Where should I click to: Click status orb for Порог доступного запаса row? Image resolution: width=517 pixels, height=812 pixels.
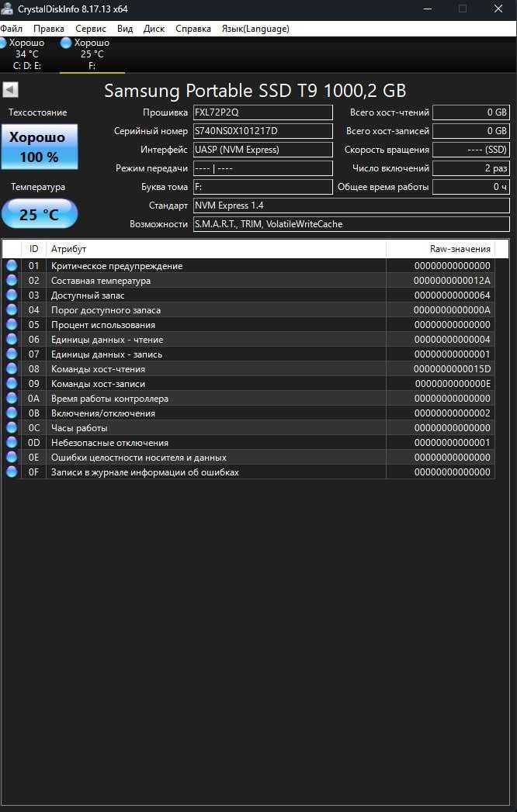click(12, 310)
